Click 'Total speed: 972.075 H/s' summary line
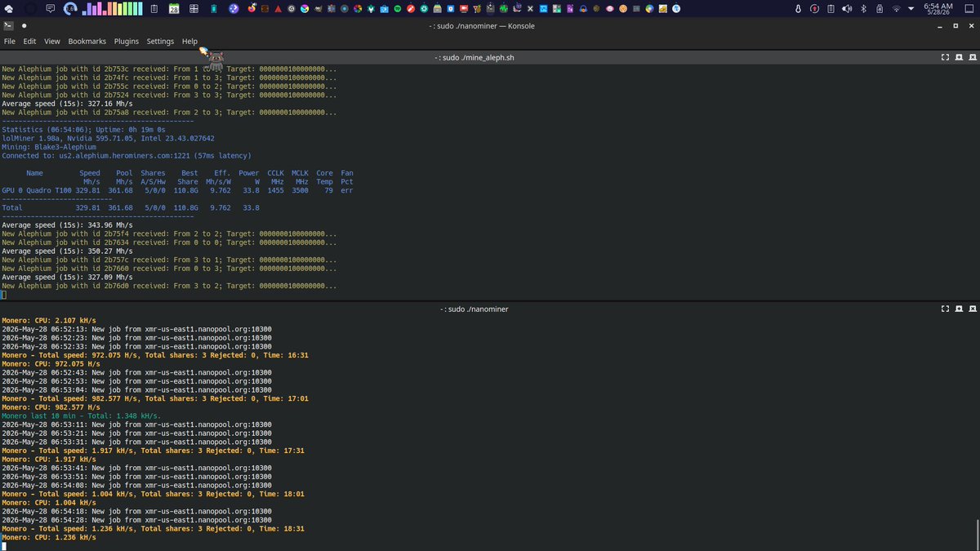Screen dimensions: 980x551 pyautogui.click(x=154, y=355)
